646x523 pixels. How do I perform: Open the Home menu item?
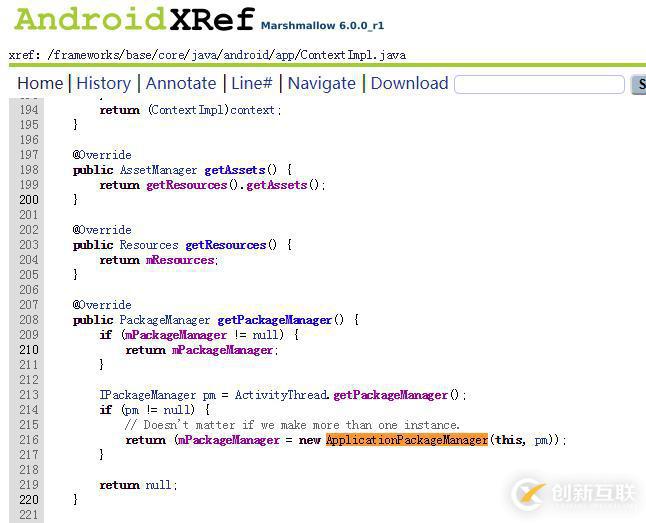coord(40,83)
